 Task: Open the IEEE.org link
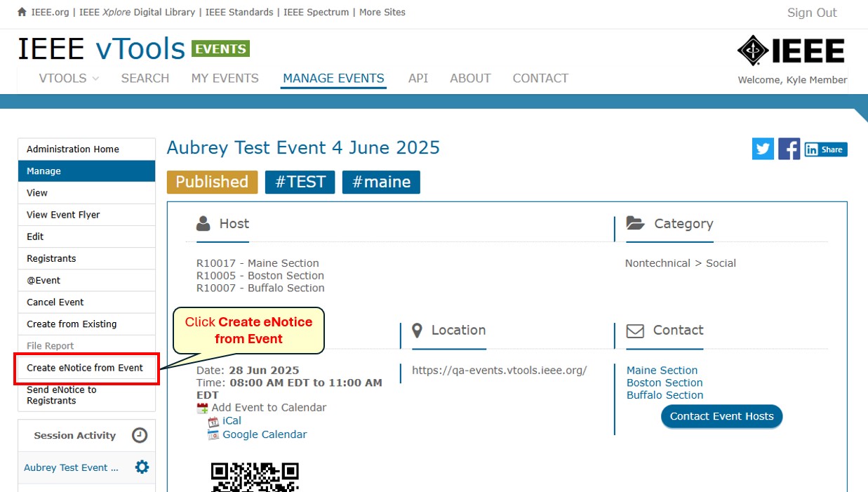click(51, 12)
